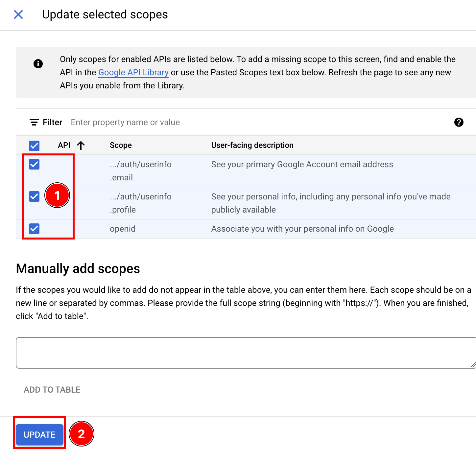Image resolution: width=476 pixels, height=458 pixels.
Task: Open help via the question mark icon
Action: pyautogui.click(x=459, y=122)
